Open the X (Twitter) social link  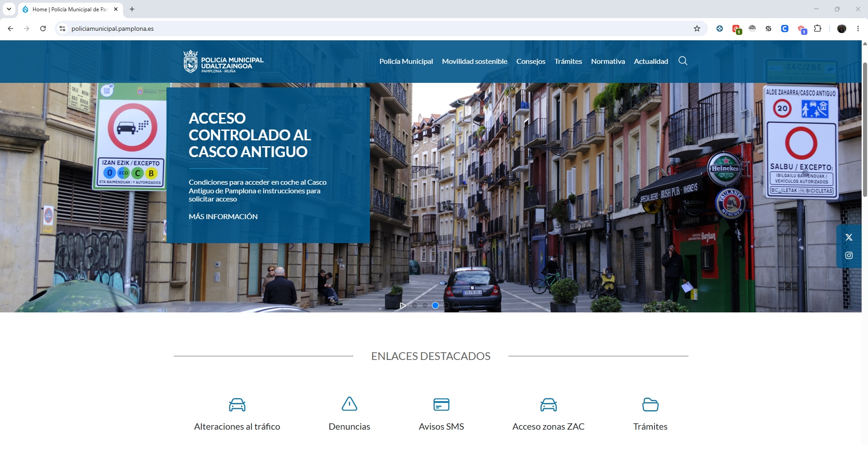849,237
